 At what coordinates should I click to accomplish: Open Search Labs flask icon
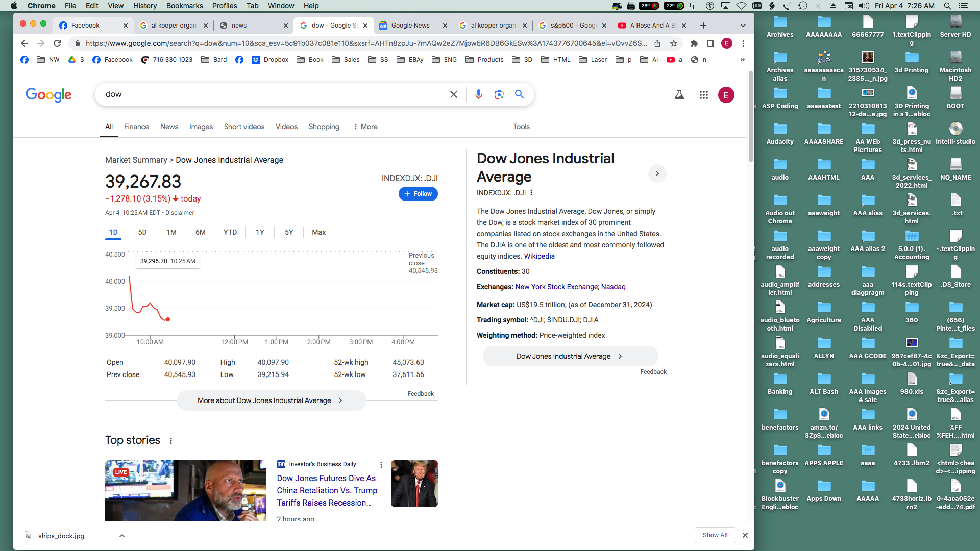pos(679,95)
